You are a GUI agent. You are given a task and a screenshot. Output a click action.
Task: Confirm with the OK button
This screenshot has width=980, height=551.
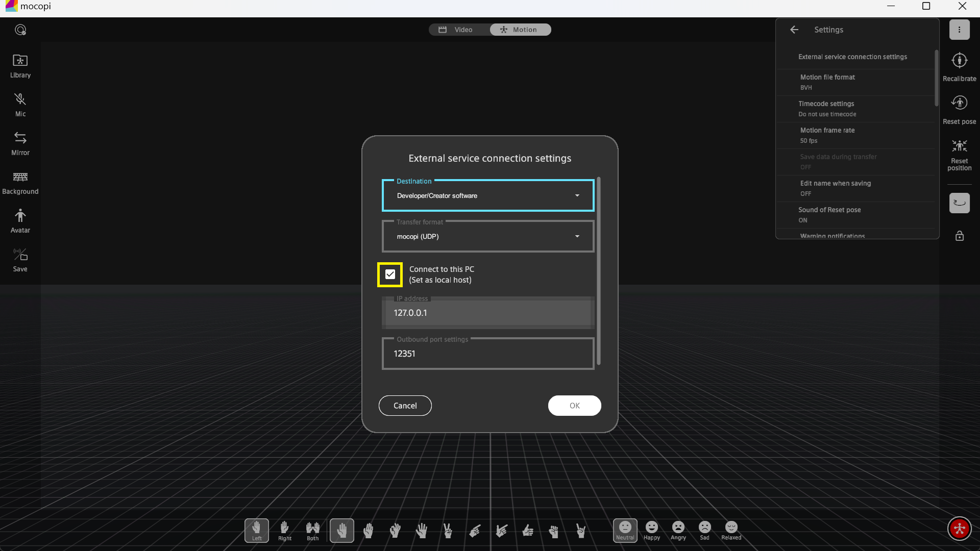(574, 406)
